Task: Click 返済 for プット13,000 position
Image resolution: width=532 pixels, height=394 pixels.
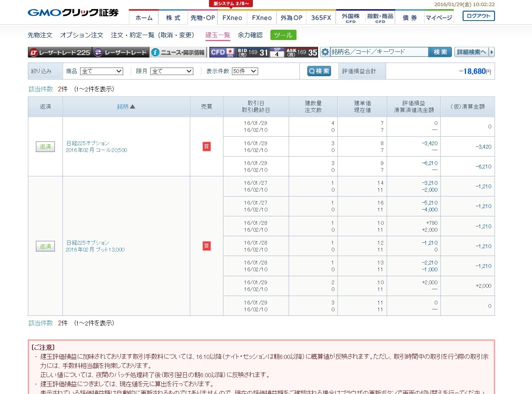Action: tap(45, 246)
